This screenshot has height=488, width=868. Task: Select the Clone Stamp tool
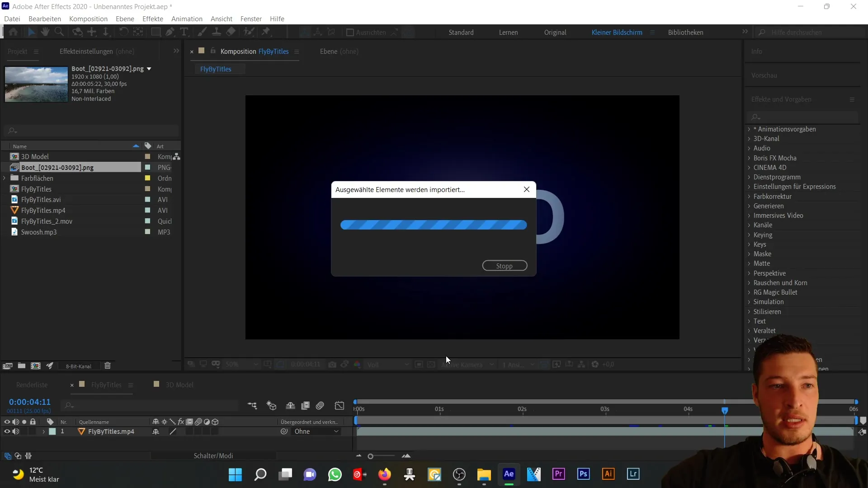click(x=217, y=32)
